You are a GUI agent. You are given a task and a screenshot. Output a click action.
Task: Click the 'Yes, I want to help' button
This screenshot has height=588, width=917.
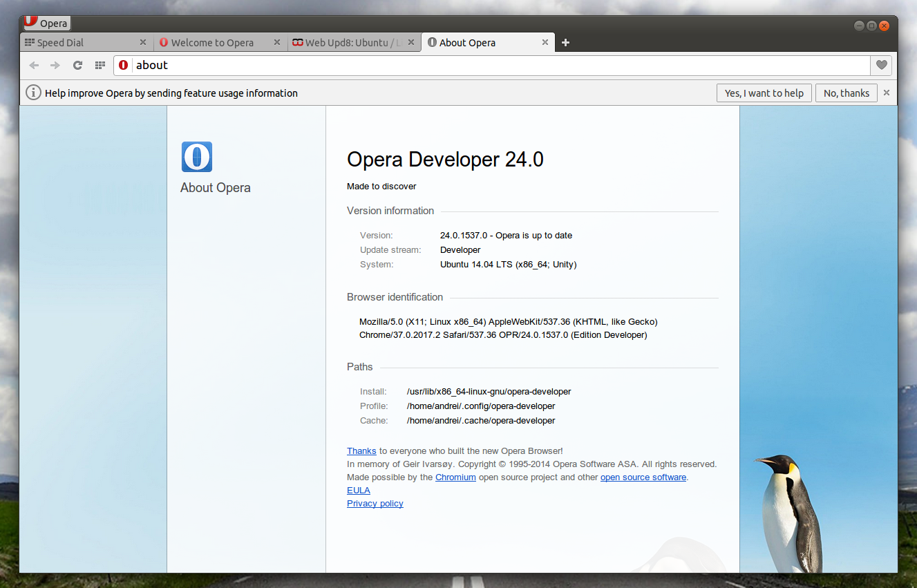[764, 93]
